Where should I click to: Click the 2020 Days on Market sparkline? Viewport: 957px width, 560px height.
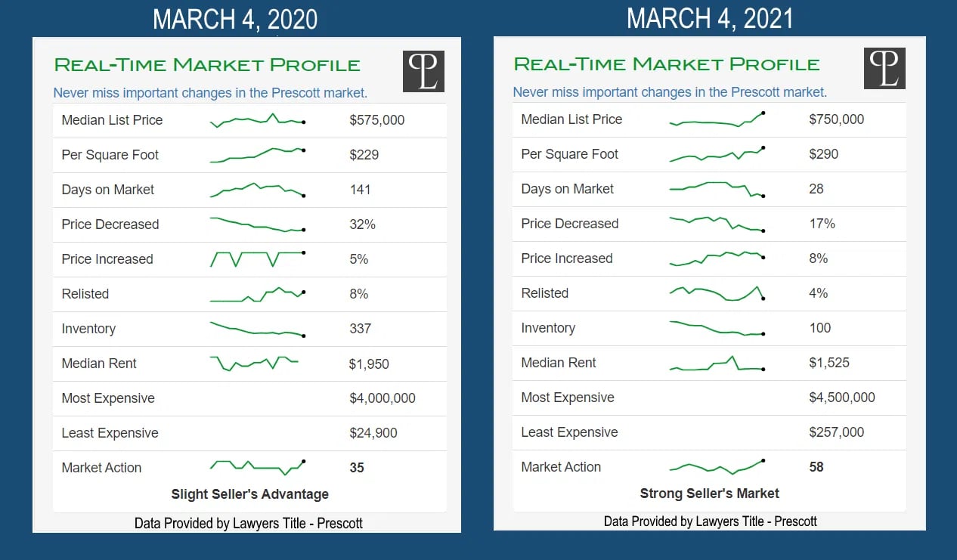click(x=257, y=190)
